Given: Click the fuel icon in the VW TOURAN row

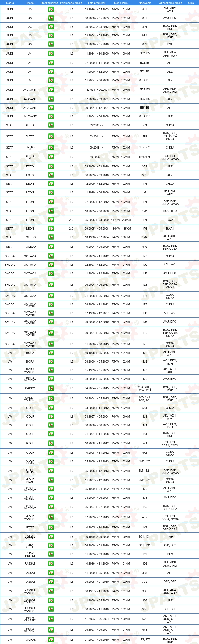Looking at the screenshot, I should pos(51,640).
